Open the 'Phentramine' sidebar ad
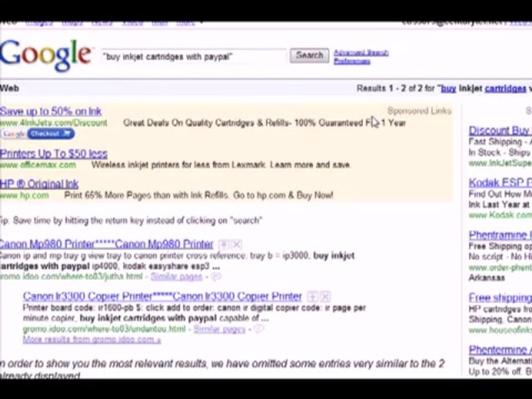The height and width of the screenshot is (399, 532). pyautogui.click(x=500, y=235)
